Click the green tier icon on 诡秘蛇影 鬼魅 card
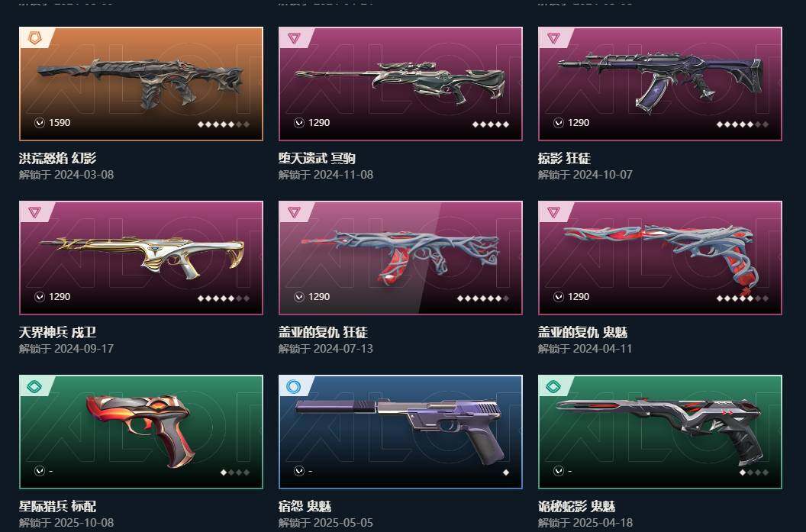Screen dimensions: 806x532 [x=553, y=386]
